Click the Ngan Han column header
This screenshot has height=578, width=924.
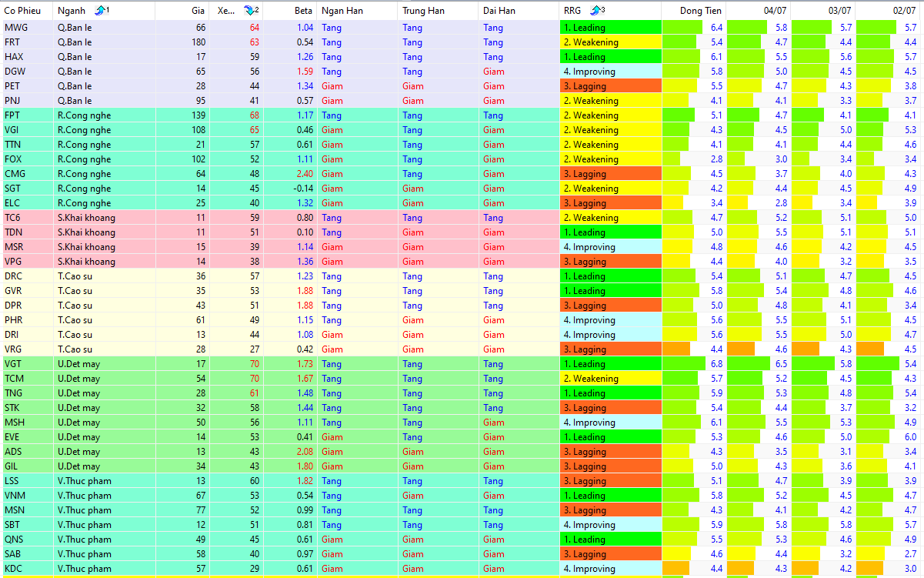click(342, 11)
